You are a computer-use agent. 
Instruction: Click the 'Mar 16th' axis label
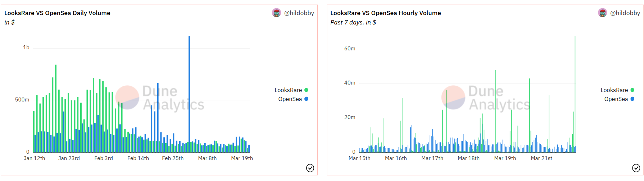tap(396, 158)
